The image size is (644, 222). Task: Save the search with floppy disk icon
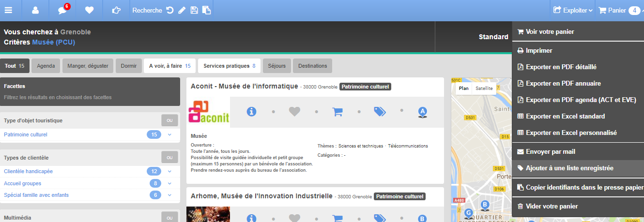[194, 10]
